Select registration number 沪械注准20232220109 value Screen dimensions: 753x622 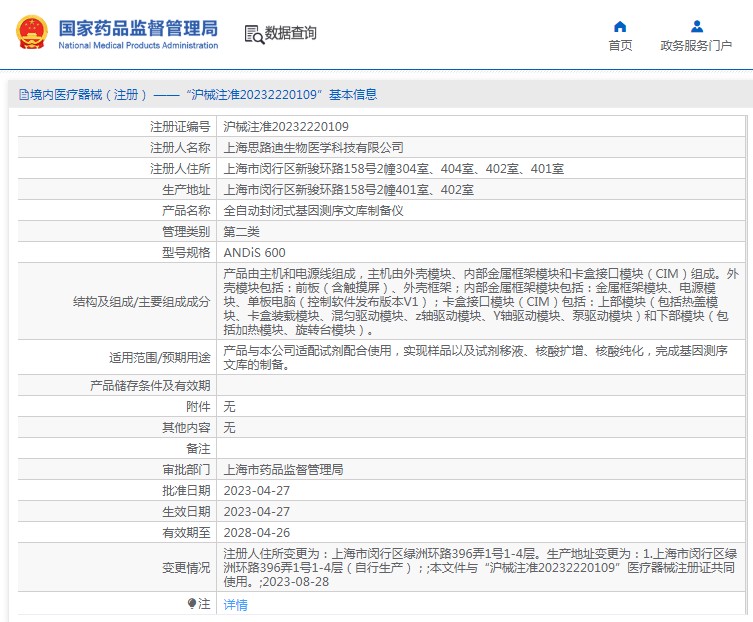tap(286, 127)
